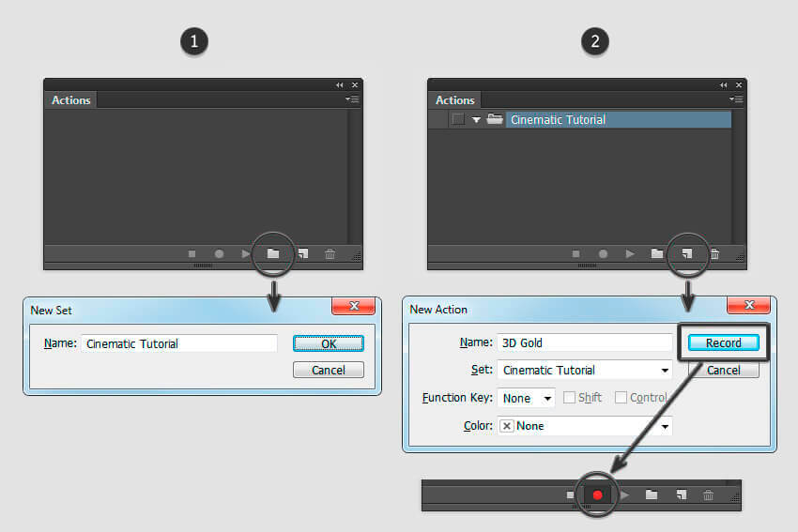Viewport: 798px width, 532px height.
Task: Click new set folder icon in left Actions panel
Action: [x=273, y=253]
